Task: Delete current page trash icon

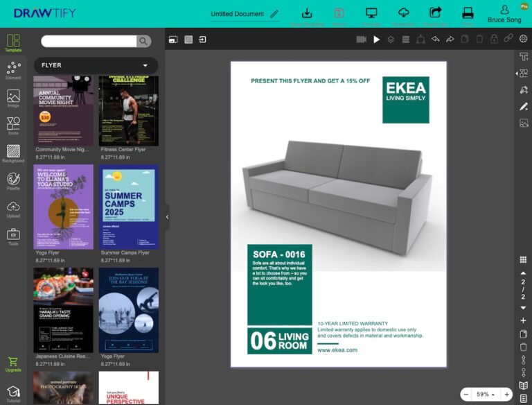Action: [x=523, y=347]
